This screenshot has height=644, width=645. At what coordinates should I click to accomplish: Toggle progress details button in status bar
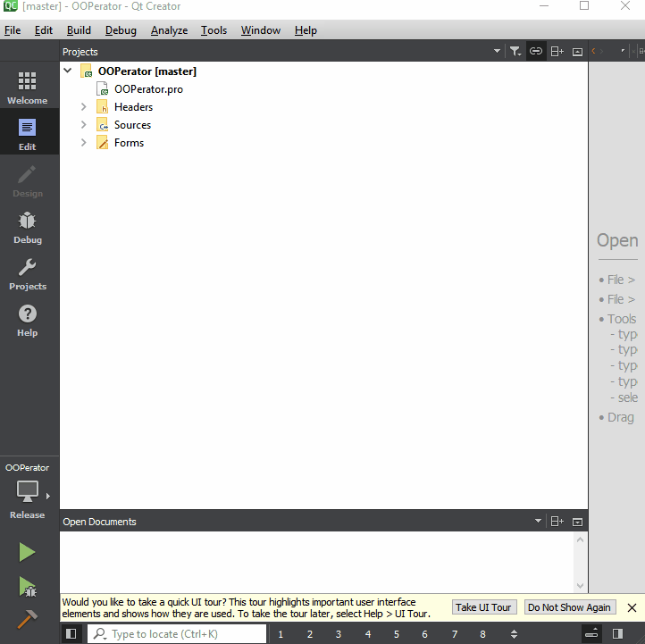(x=591, y=633)
